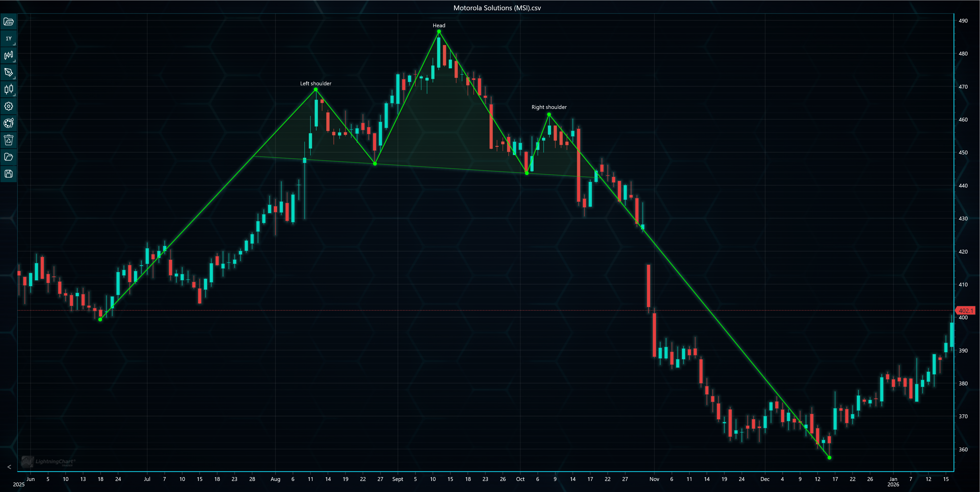980x492 pixels.
Task: Click the 402.1 current price marker
Action: (x=966, y=311)
